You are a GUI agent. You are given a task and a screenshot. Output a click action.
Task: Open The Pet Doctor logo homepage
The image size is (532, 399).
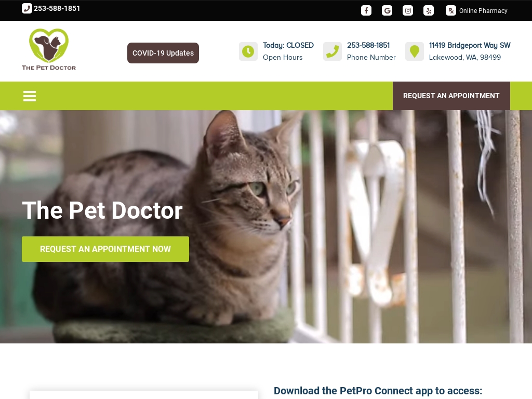pos(49,49)
